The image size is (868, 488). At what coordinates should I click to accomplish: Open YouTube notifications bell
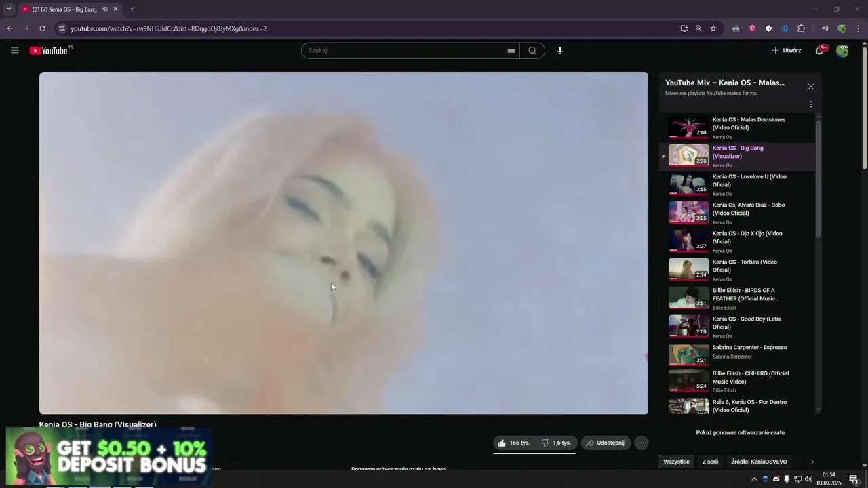tap(819, 51)
